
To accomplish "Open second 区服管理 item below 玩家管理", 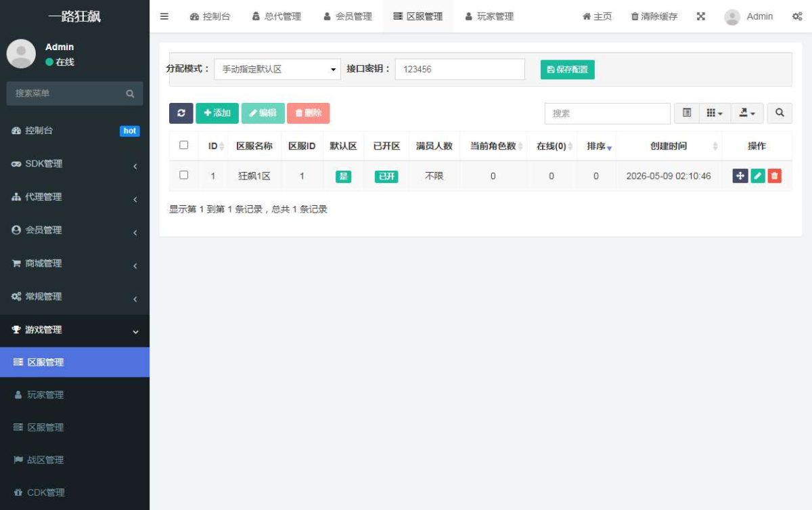I will pos(74,427).
